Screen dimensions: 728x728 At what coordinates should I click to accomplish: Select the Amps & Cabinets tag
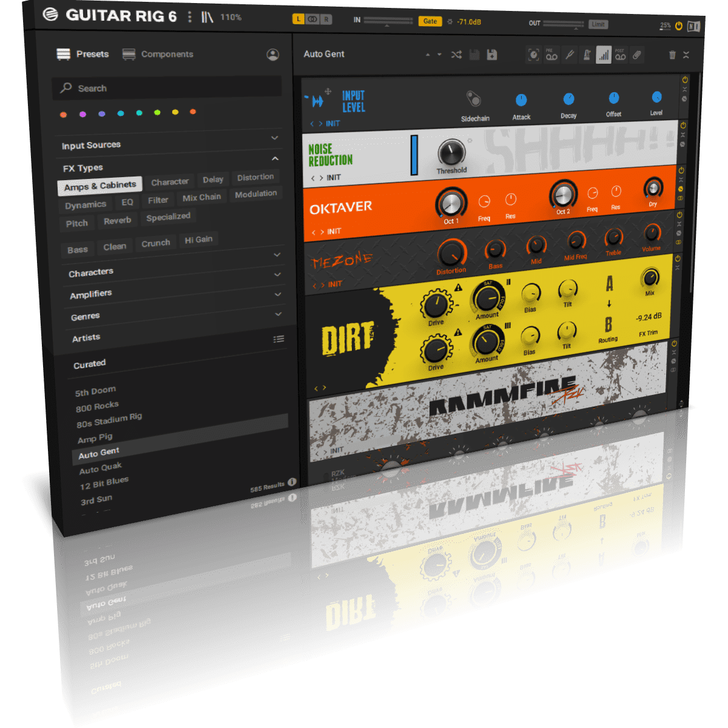coord(100,186)
